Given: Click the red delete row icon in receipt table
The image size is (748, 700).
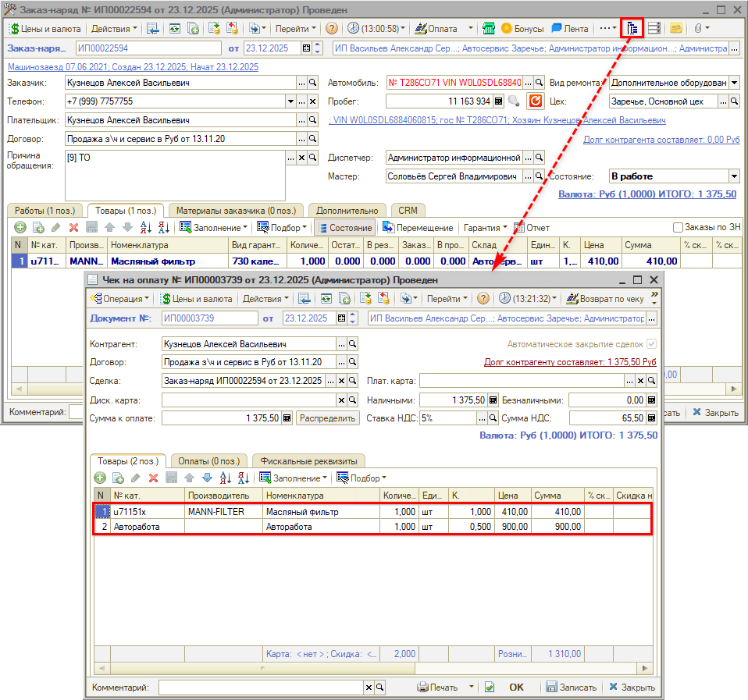Looking at the screenshot, I should coord(153,478).
